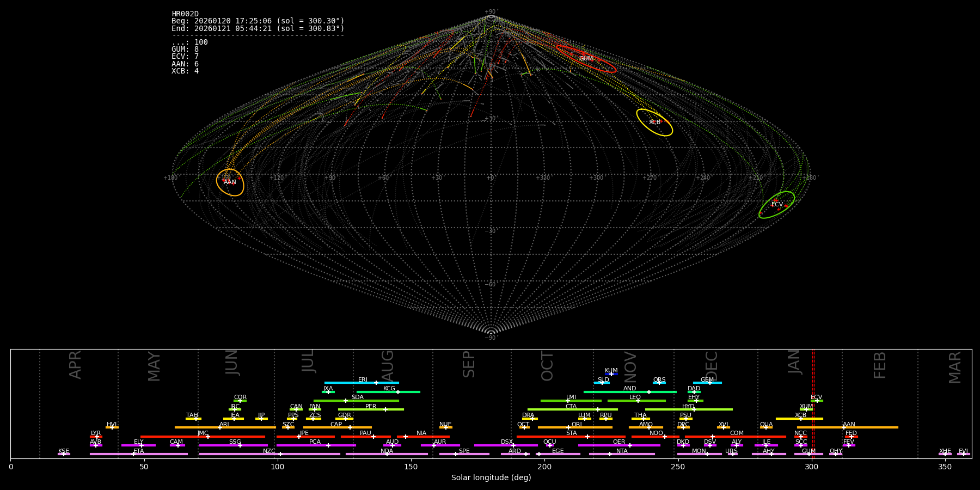
Task: Click the 'XCB: 4' legend count entry
Action: coord(185,71)
